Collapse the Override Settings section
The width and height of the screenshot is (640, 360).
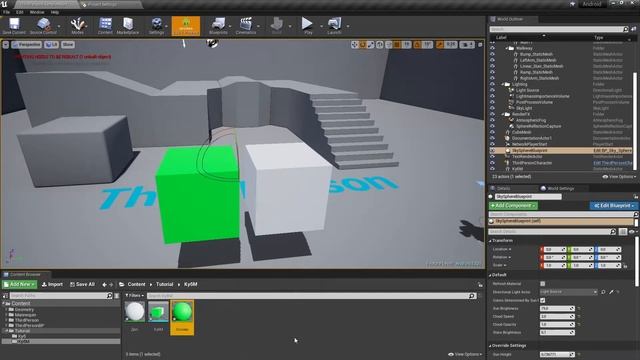point(491,346)
